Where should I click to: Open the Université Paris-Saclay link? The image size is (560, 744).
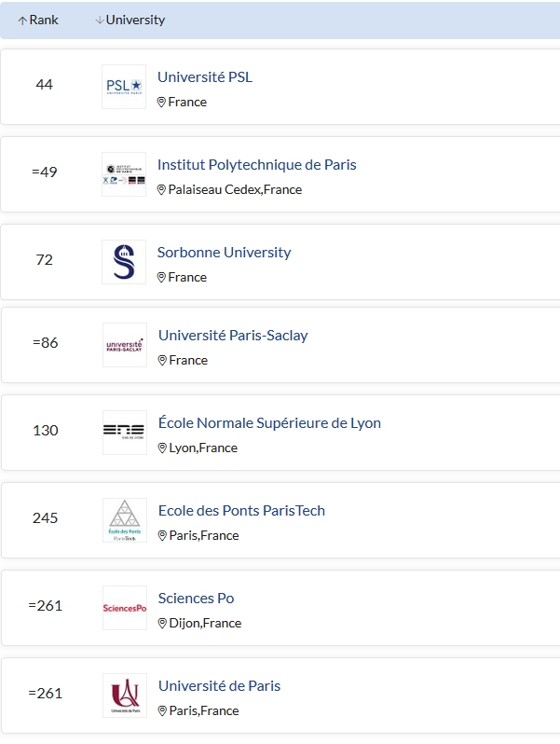tap(233, 336)
